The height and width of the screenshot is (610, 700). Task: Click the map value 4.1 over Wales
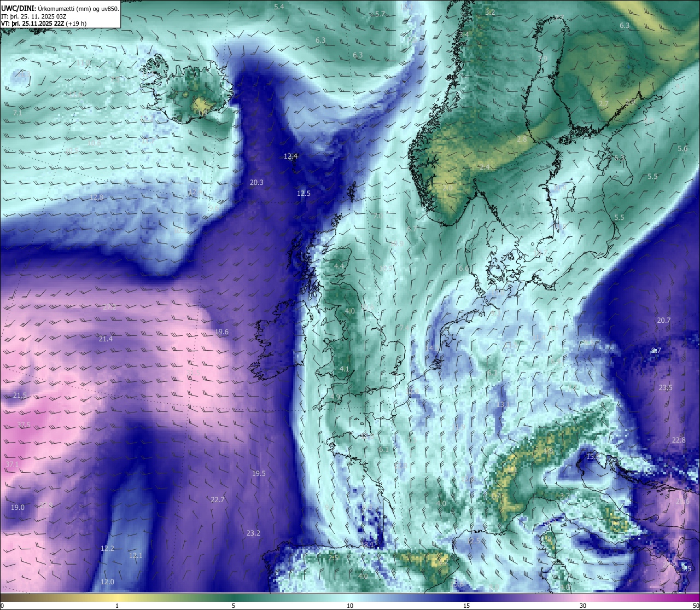(x=344, y=369)
